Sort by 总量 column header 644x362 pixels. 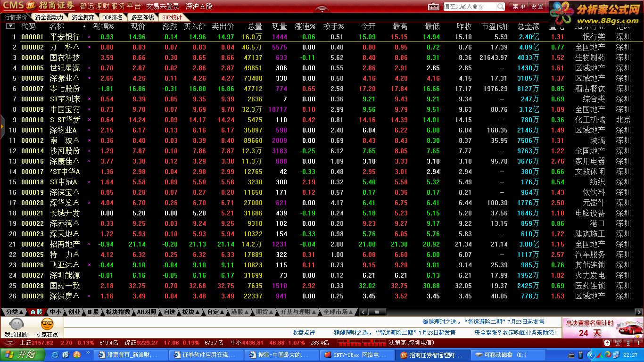255,26
